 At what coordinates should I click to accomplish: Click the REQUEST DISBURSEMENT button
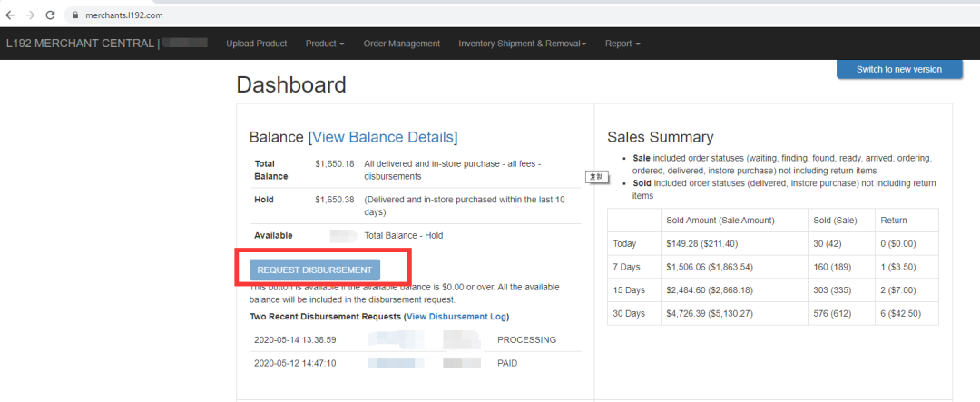tap(315, 270)
